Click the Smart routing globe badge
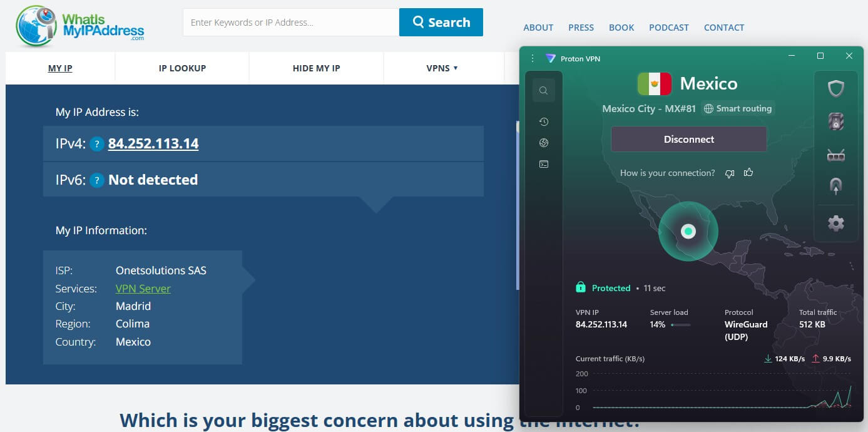868x432 pixels. (x=737, y=108)
